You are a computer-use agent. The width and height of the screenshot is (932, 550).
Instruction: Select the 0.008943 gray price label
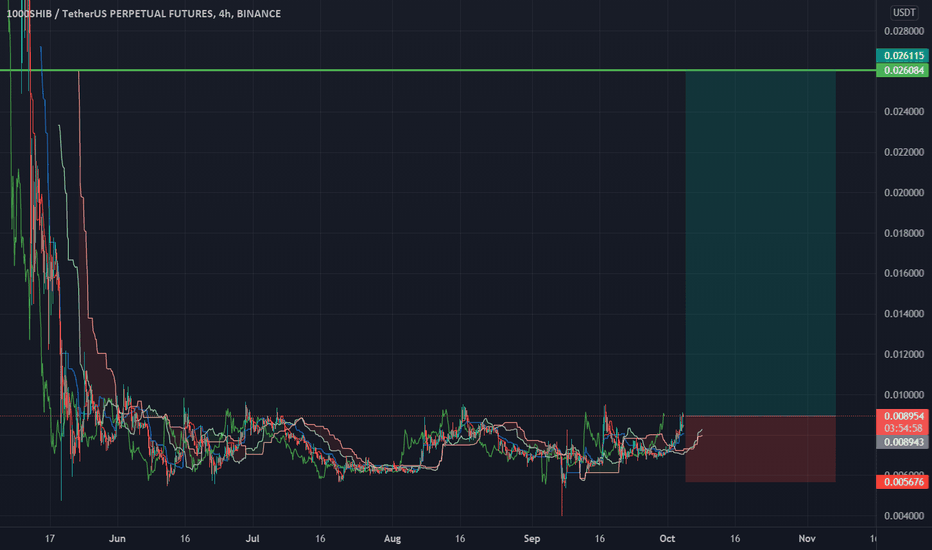pyautogui.click(x=902, y=442)
